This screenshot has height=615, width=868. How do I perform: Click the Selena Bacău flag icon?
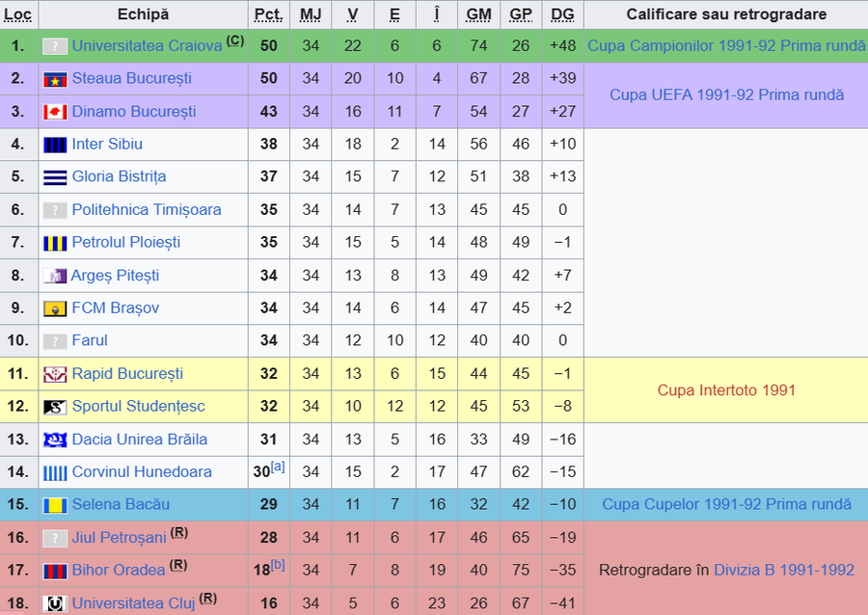pyautogui.click(x=55, y=505)
